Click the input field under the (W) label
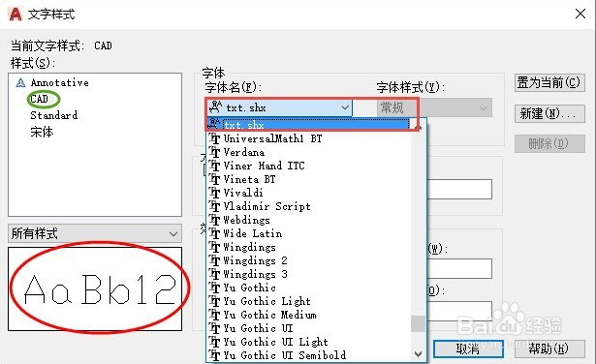 click(459, 269)
